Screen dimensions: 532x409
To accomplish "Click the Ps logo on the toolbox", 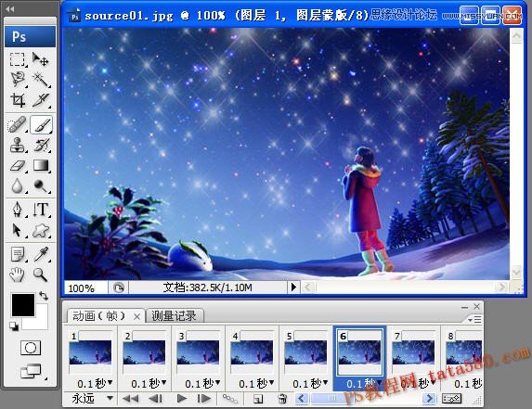I will pos(31,36).
